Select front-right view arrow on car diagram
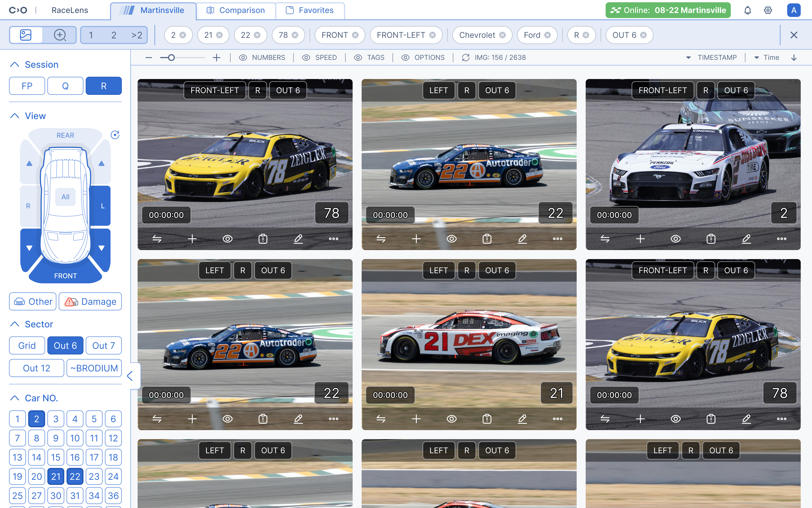 tap(30, 248)
